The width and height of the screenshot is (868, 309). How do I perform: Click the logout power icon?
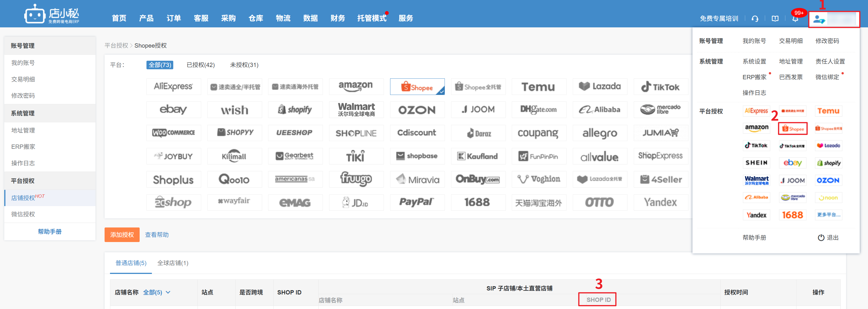click(821, 237)
